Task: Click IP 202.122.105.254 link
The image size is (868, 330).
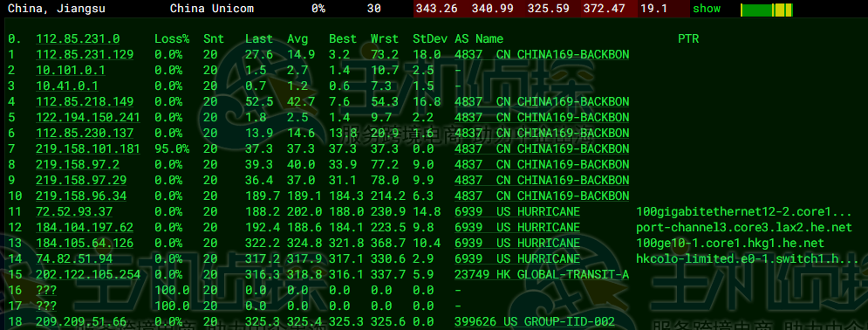Action: click(88, 275)
